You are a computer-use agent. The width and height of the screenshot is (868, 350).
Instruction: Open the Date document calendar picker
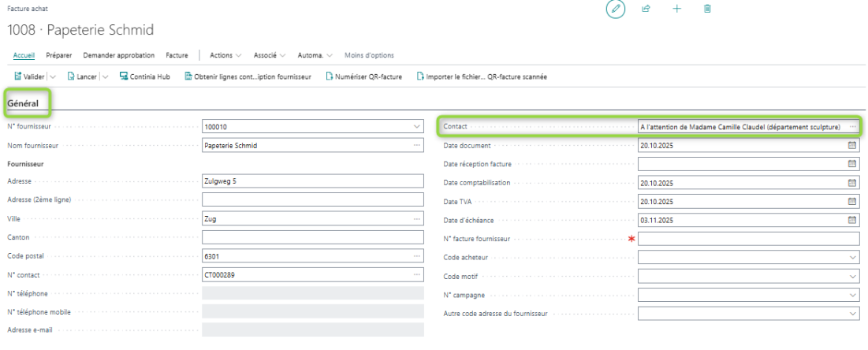[852, 145]
